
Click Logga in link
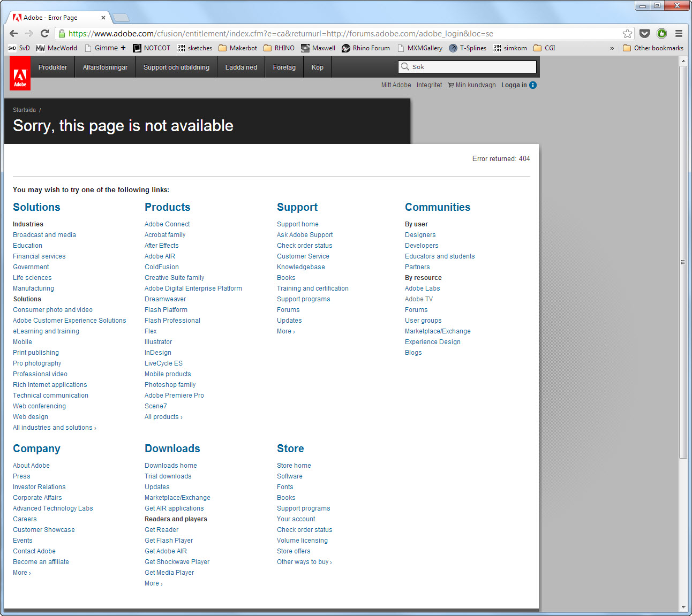[514, 85]
